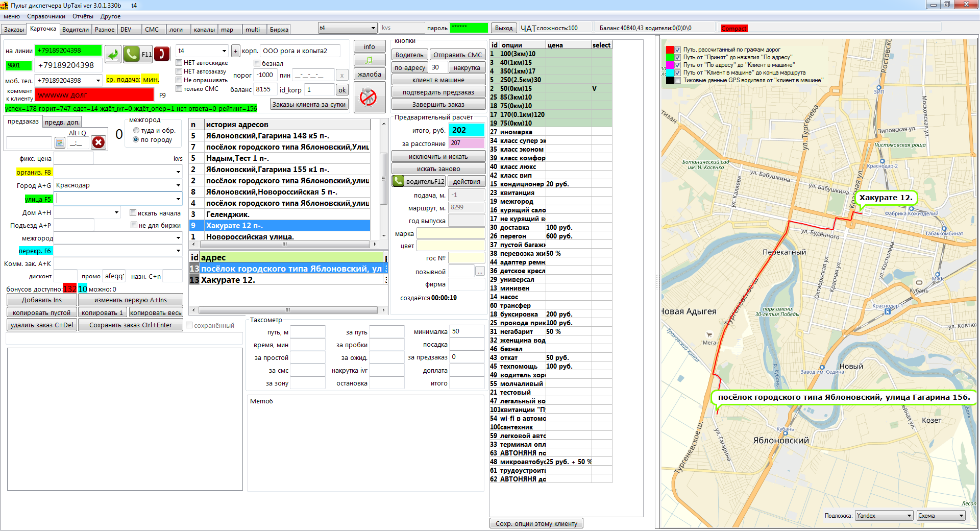Screen dimensions: 980x531
Task: Click Отправить СМС button
Action: [457, 55]
